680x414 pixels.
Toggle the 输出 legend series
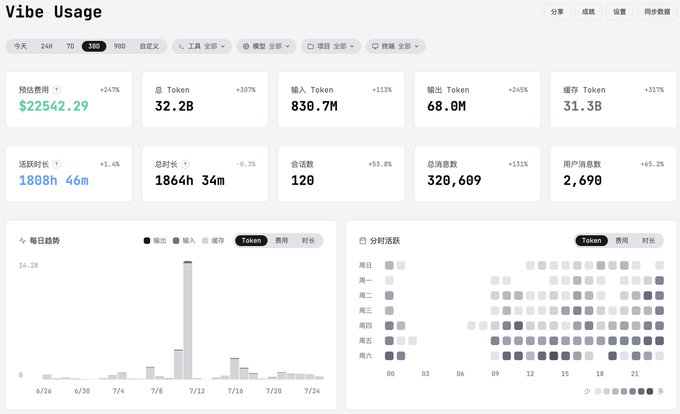(155, 241)
